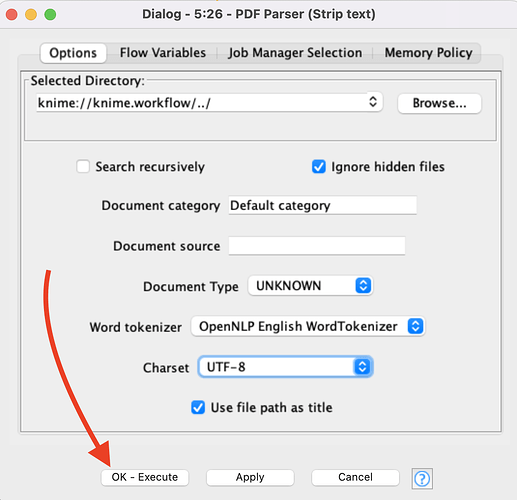Close the dialog with the red button
Viewport: 517px width, 500px height.
[12, 15]
